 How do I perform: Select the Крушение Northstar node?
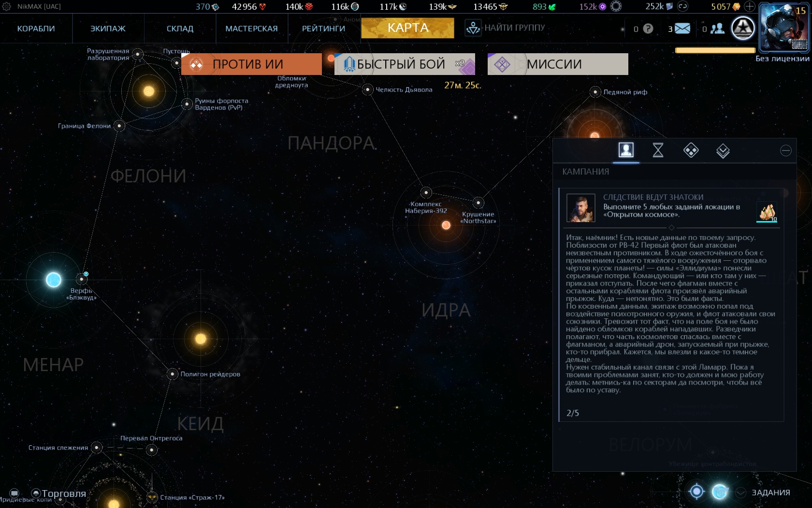click(478, 202)
